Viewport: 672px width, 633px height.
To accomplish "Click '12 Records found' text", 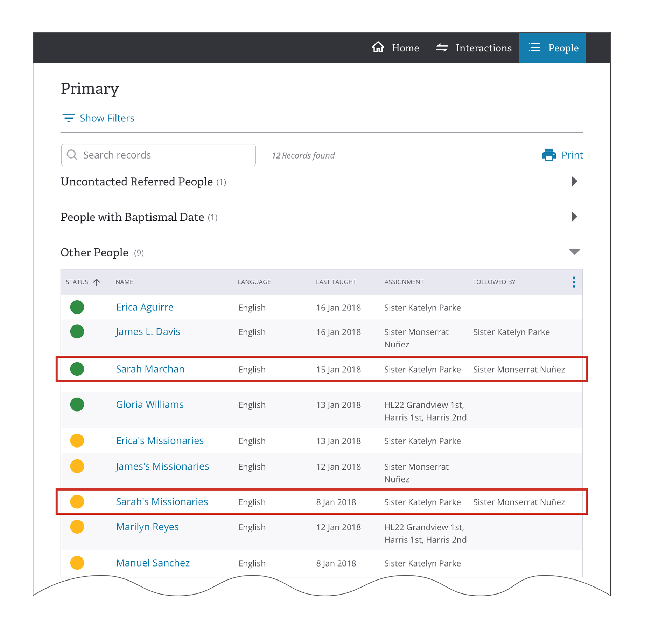I will pos(303,155).
